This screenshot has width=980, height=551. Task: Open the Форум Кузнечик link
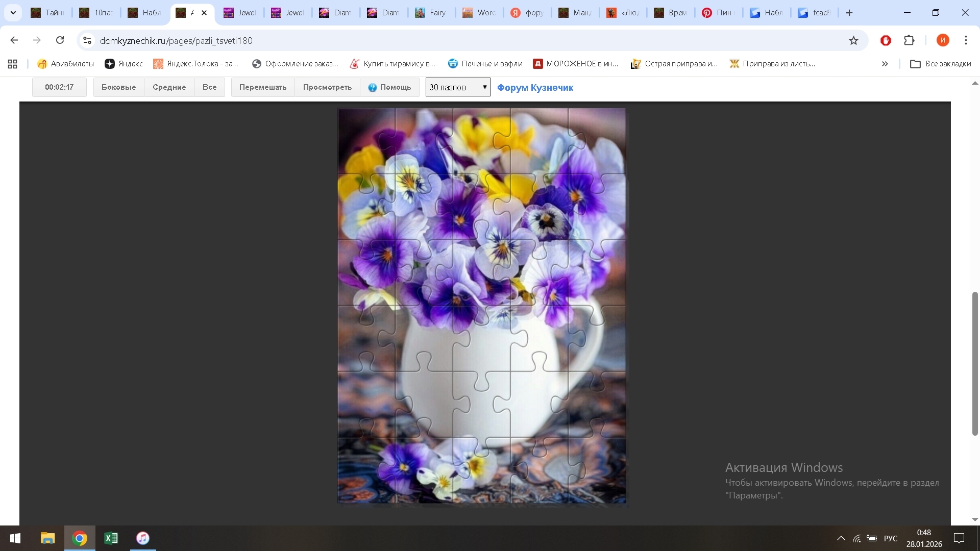point(535,88)
